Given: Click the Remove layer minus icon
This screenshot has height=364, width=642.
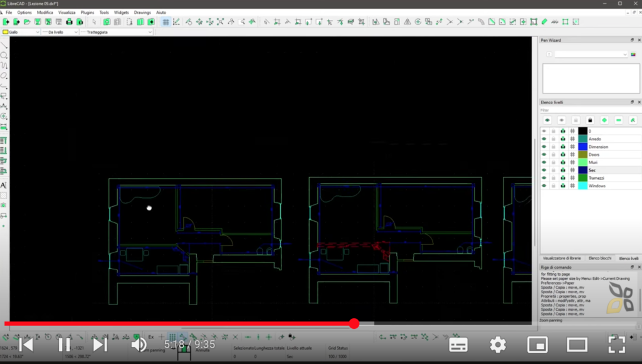Looking at the screenshot, I should (x=619, y=120).
